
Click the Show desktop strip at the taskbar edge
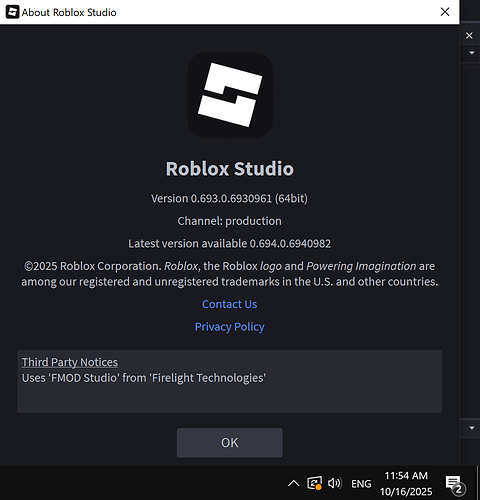(x=478, y=483)
